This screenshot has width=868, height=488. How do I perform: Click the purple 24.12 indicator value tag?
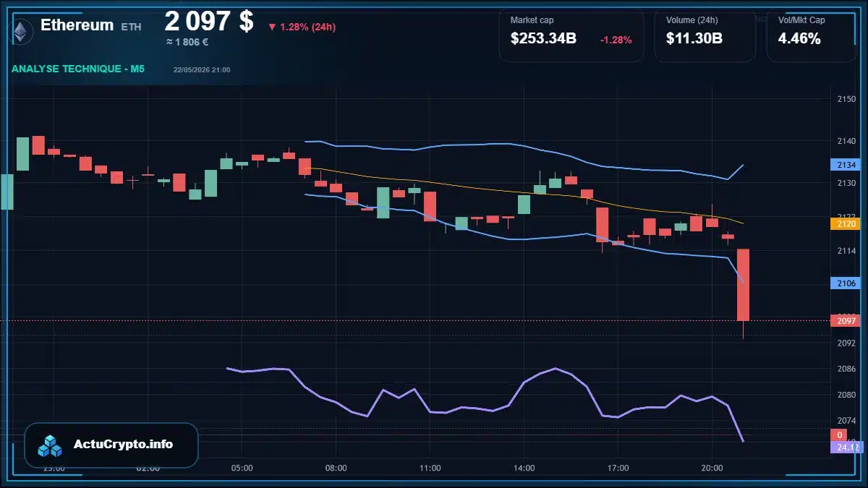coord(846,447)
